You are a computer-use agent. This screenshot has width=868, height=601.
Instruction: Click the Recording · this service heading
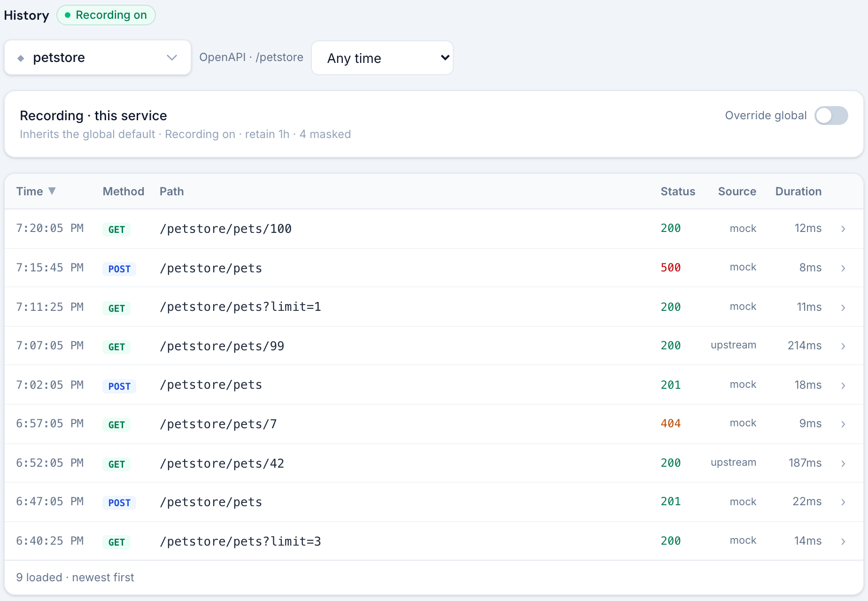pyautogui.click(x=93, y=116)
